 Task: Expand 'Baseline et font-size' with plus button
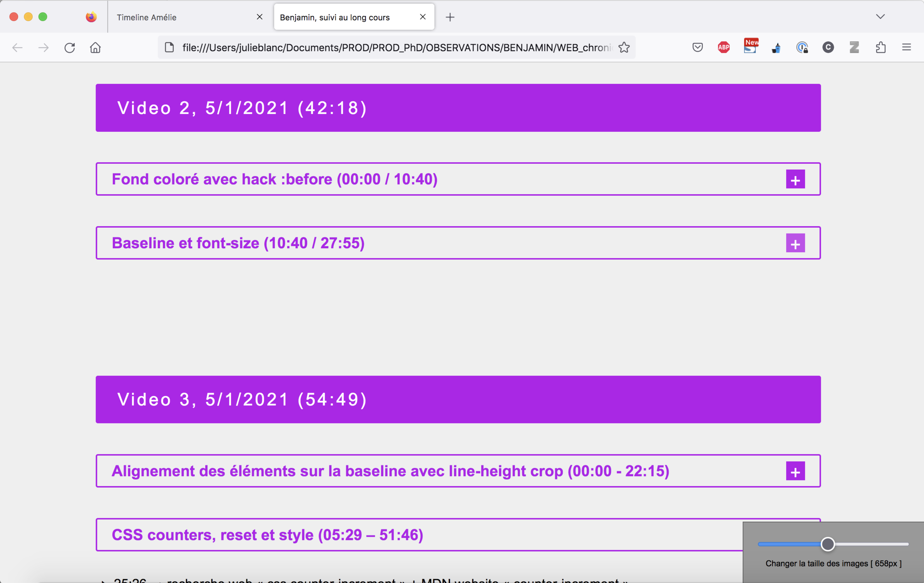coord(795,243)
